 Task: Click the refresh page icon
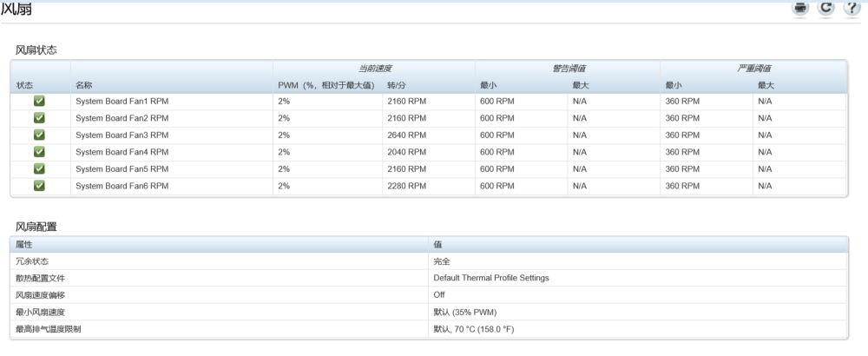point(826,8)
